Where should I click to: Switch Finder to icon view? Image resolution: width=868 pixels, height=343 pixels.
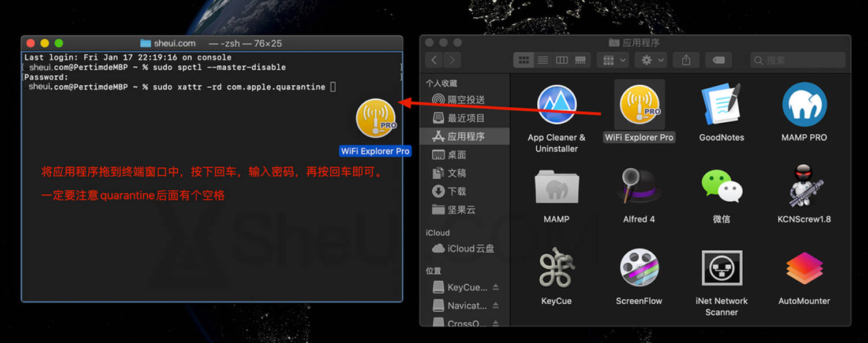point(523,60)
